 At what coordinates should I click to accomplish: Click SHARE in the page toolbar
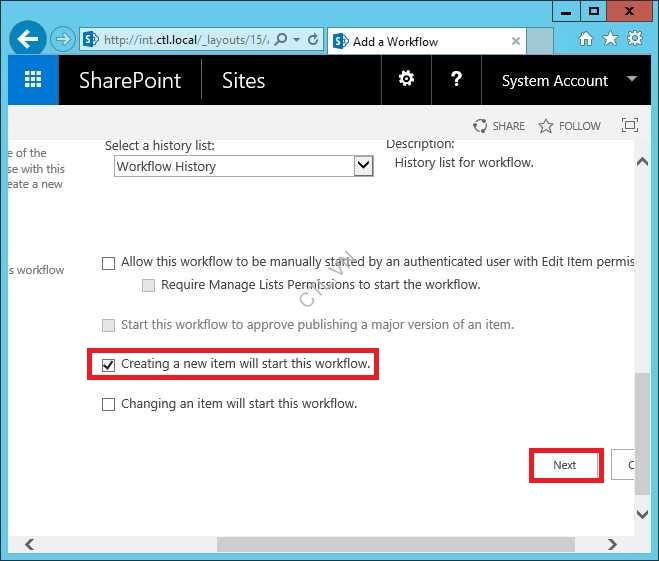point(499,126)
